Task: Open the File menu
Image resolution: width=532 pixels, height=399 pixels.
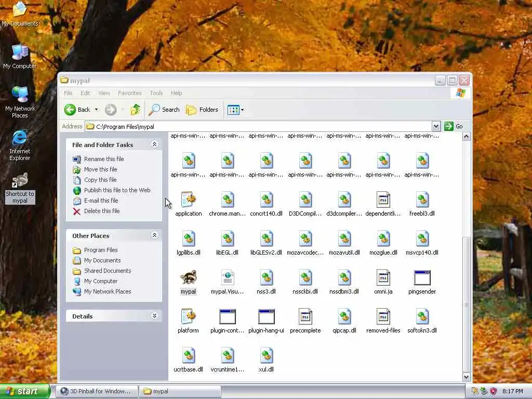Action: (68, 93)
